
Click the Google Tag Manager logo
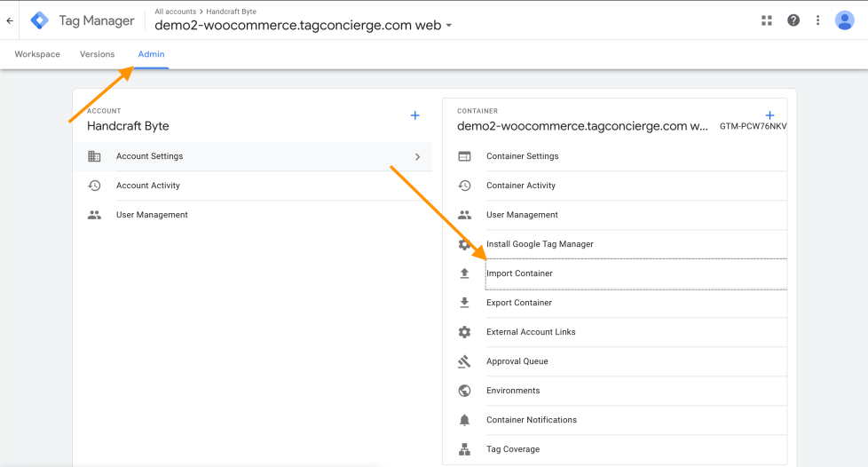pos(40,20)
